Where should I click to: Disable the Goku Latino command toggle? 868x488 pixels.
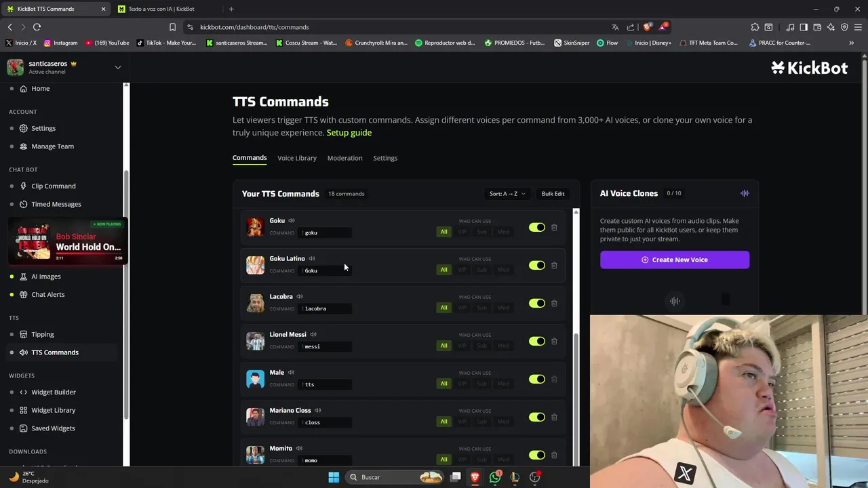(537, 265)
